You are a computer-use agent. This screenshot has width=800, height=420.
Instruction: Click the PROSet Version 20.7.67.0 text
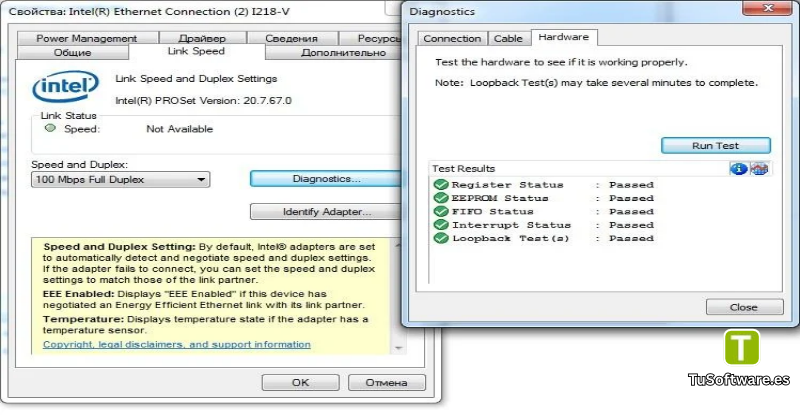tap(203, 101)
